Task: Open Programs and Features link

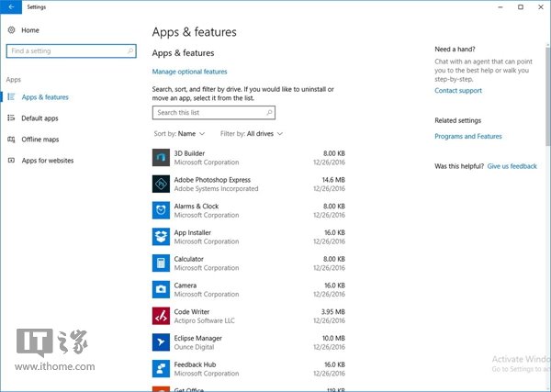Action: 468,136
